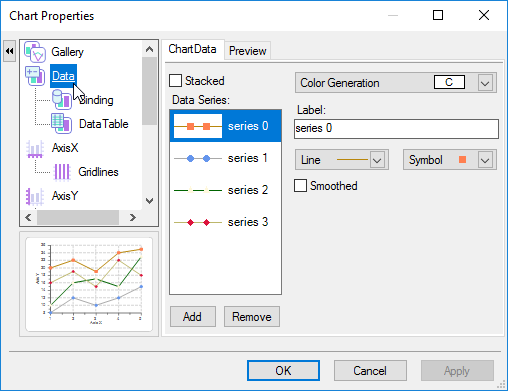The width and height of the screenshot is (508, 391).
Task: Toggle the Smoothed checkbox
Action: point(300,186)
